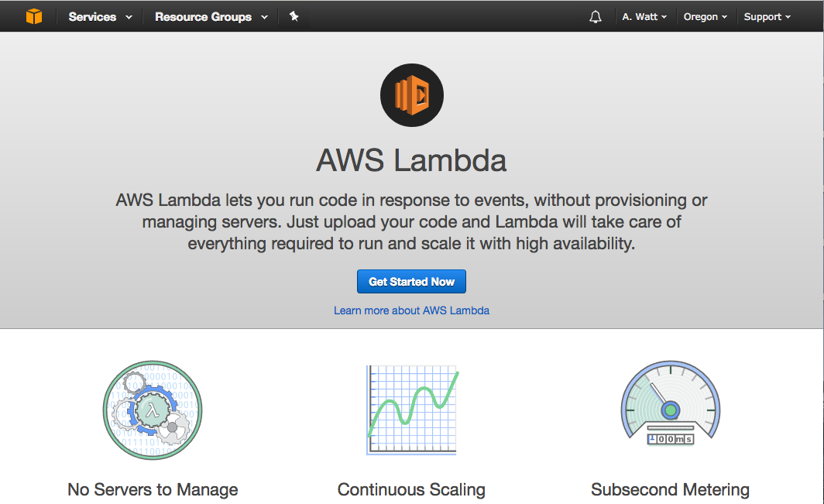Click the Subsecond Metering heading
This screenshot has width=824, height=504.
(x=670, y=489)
